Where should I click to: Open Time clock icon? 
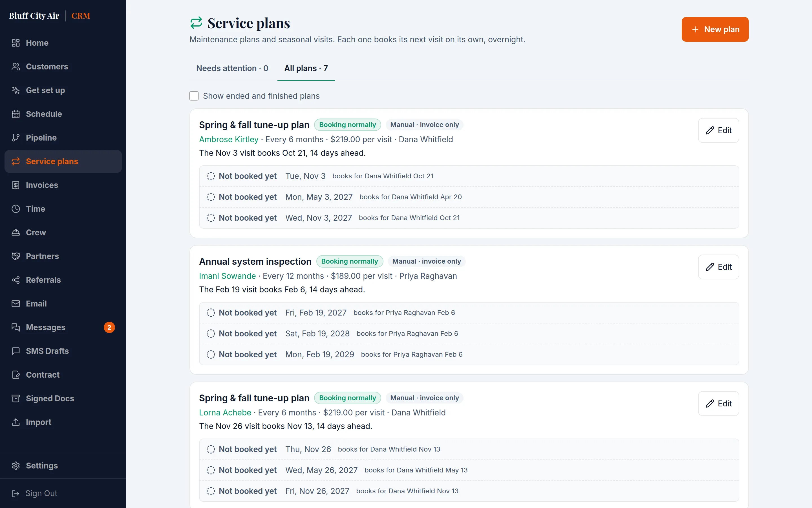click(16, 209)
